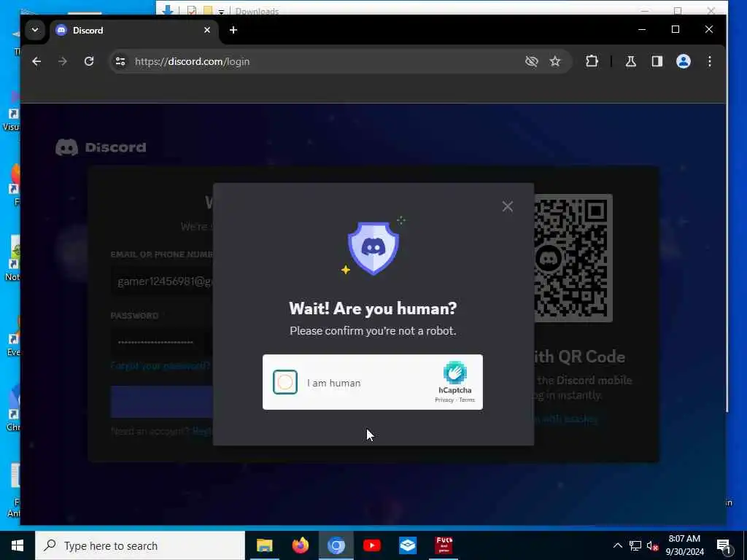Open the notification center icon

click(x=723, y=545)
